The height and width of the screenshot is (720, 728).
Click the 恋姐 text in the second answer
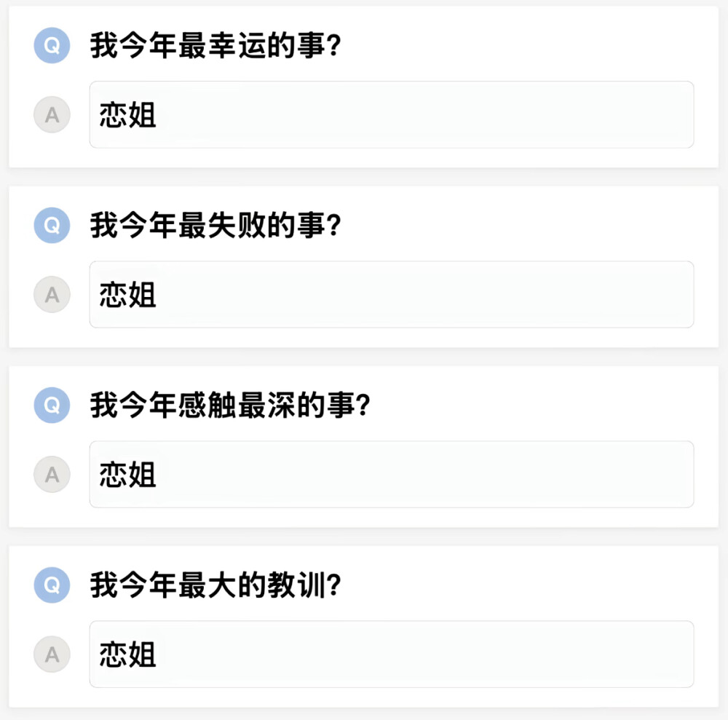point(126,295)
